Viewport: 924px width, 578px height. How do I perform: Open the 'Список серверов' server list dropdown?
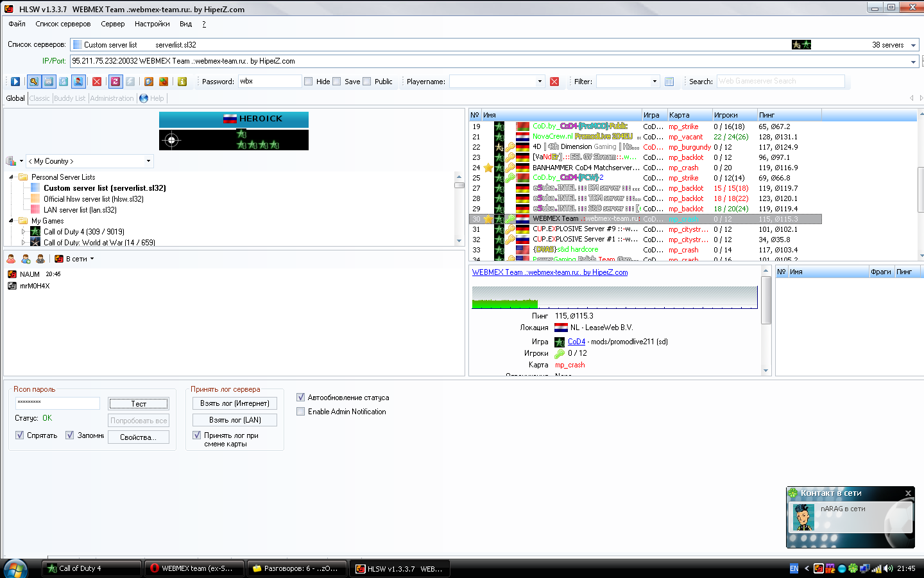pyautogui.click(x=913, y=45)
